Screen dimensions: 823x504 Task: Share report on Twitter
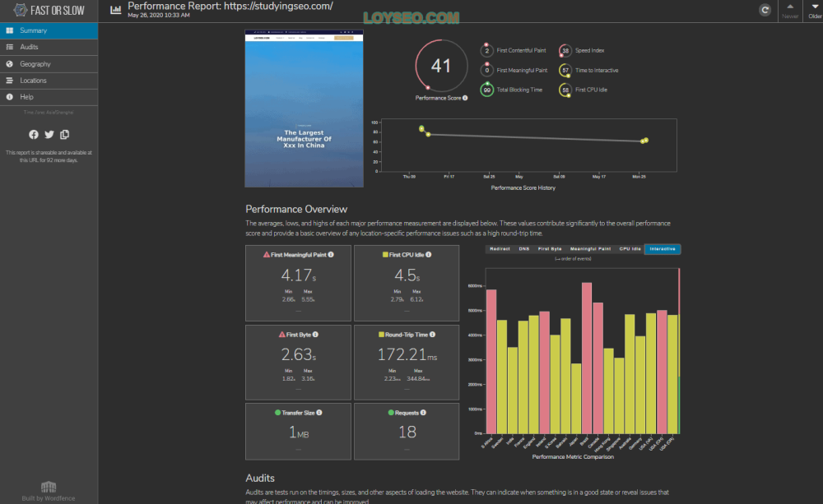[x=49, y=135]
